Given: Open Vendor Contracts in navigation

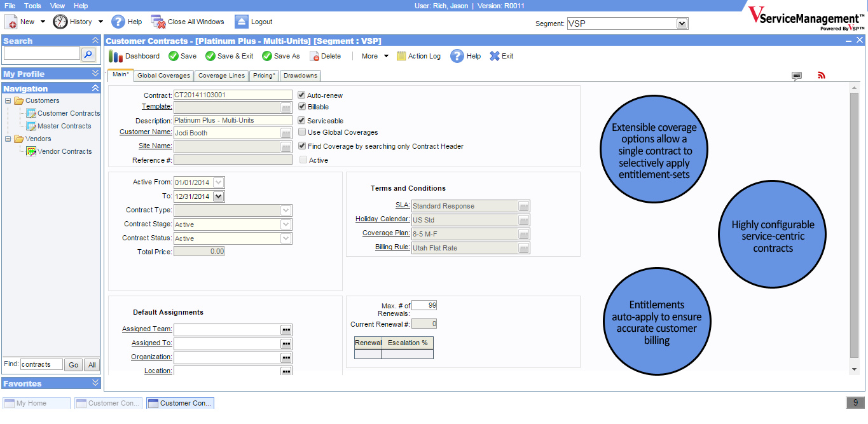Looking at the screenshot, I should (x=59, y=151).
